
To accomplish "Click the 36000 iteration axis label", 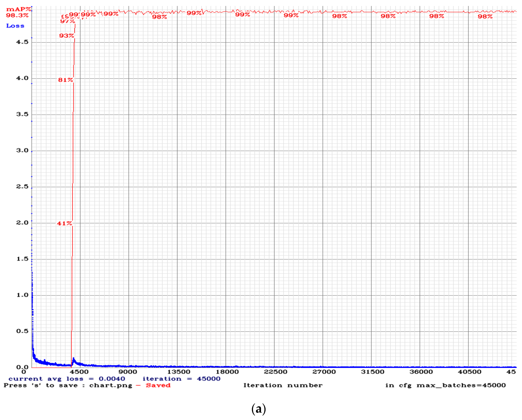I will (421, 372).
